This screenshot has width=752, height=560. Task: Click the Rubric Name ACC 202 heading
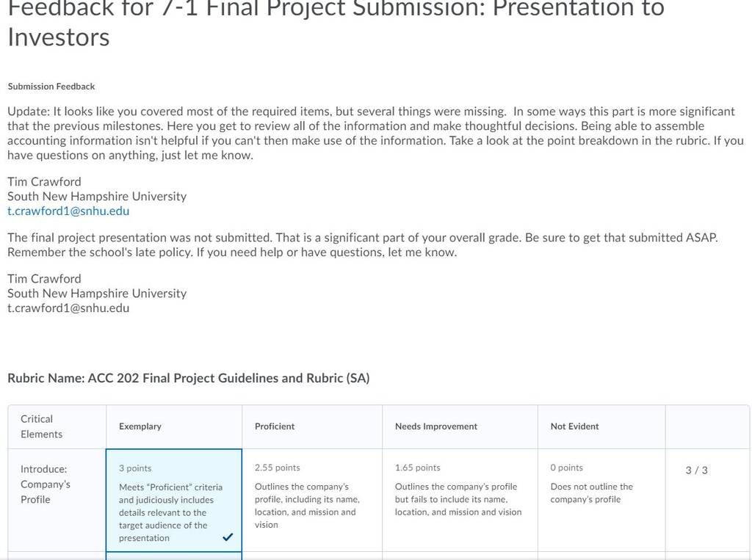click(x=189, y=378)
